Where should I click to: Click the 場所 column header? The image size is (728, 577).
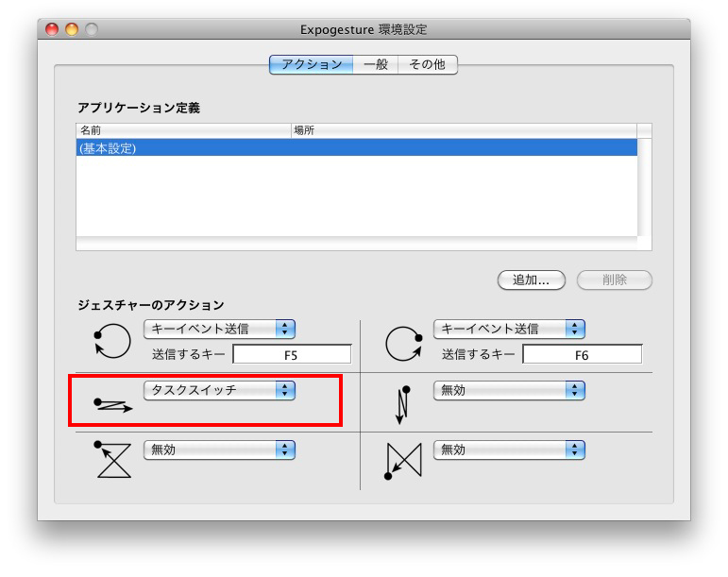[465, 130]
